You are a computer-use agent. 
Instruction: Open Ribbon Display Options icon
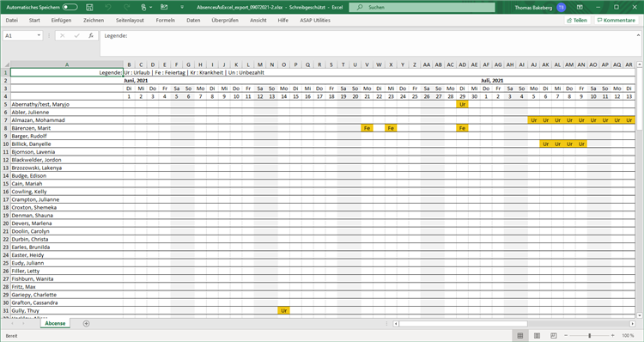(x=580, y=8)
